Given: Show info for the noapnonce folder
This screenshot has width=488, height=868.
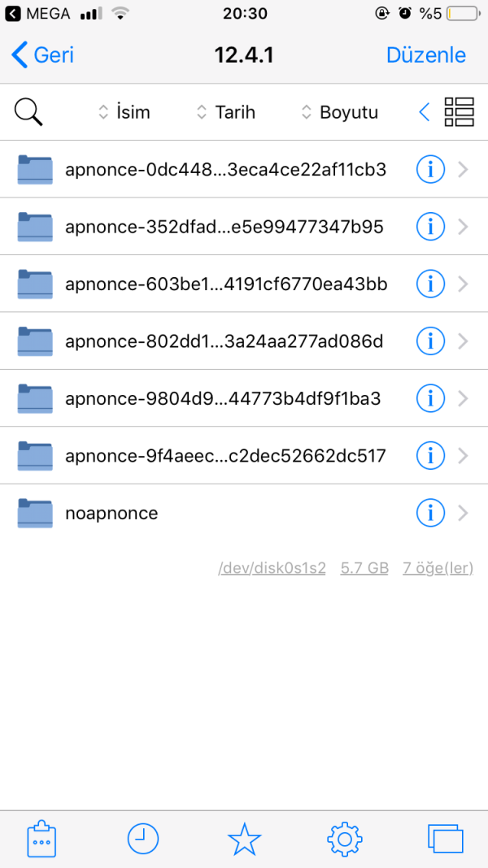Looking at the screenshot, I should point(430,513).
